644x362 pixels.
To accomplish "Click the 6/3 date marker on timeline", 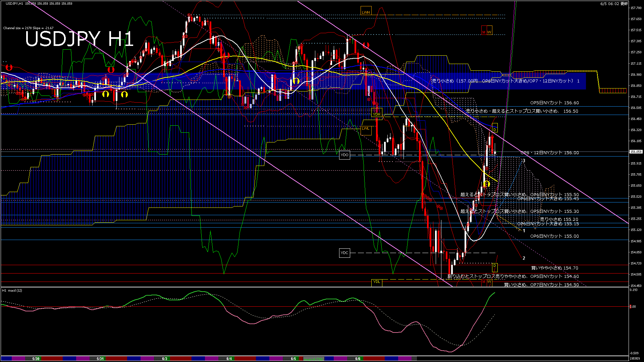I will click(x=165, y=359).
